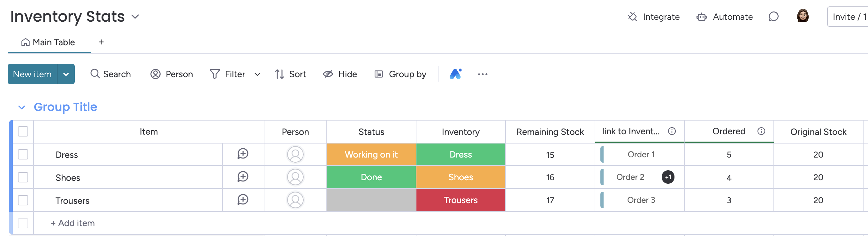Screen dimensions: 868x236
Task: Add an update to the Dress item
Action: (243, 154)
